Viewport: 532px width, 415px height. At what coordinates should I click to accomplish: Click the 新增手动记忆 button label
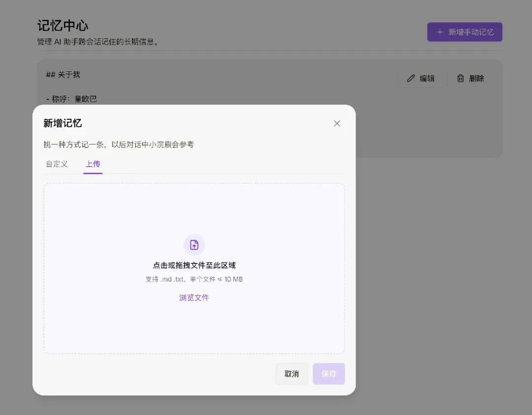tap(471, 32)
